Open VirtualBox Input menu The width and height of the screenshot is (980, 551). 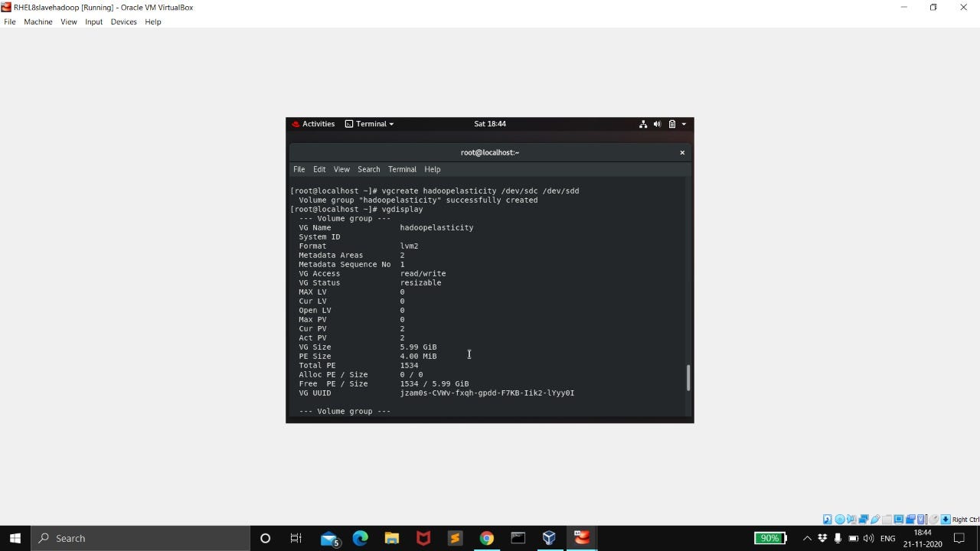(93, 21)
